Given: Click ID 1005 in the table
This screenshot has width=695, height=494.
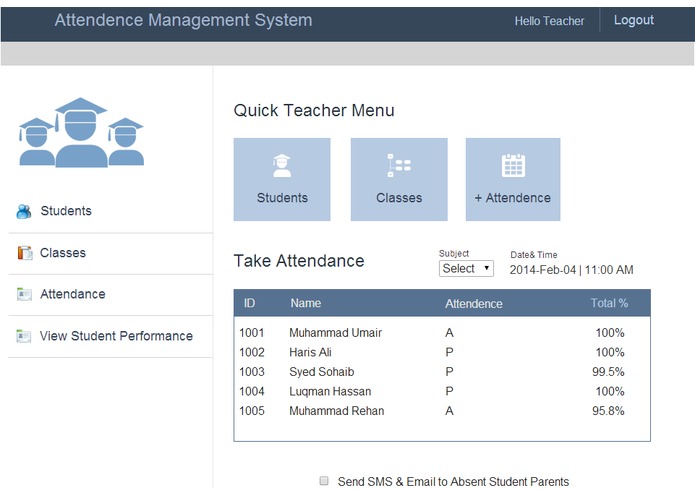Looking at the screenshot, I should pyautogui.click(x=252, y=411).
